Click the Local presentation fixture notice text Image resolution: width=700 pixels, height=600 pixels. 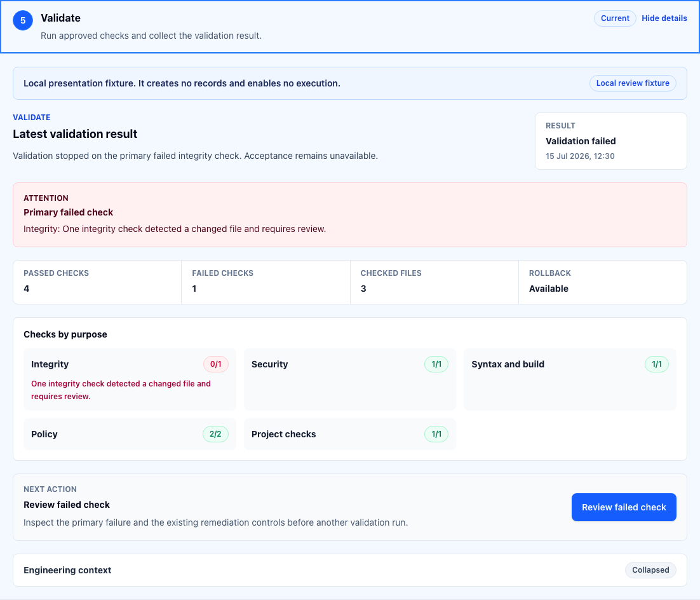click(x=182, y=83)
